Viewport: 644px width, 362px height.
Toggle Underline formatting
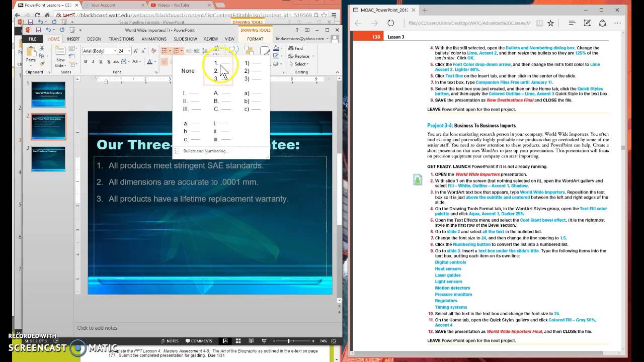pos(101,62)
